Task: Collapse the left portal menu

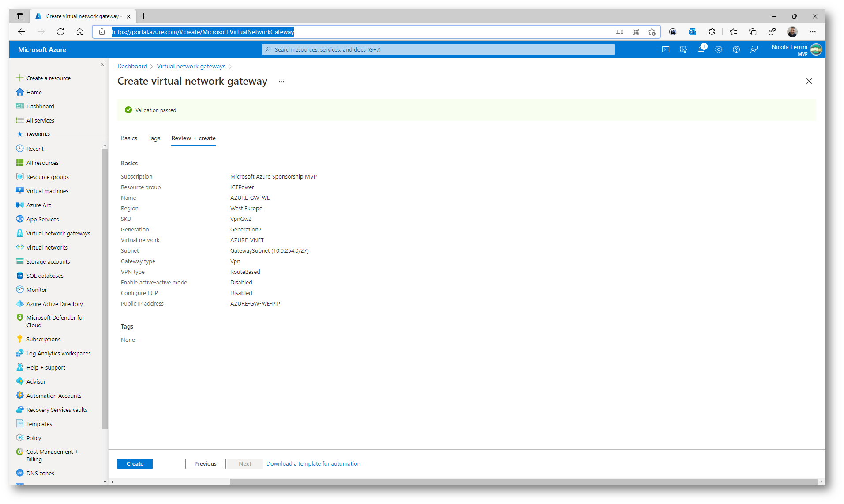Action: coord(102,65)
